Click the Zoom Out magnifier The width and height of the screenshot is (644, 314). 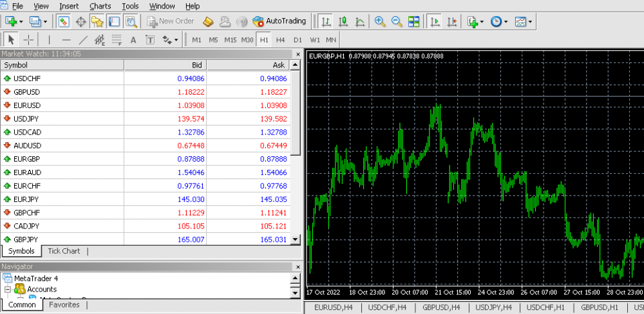pyautogui.click(x=397, y=21)
